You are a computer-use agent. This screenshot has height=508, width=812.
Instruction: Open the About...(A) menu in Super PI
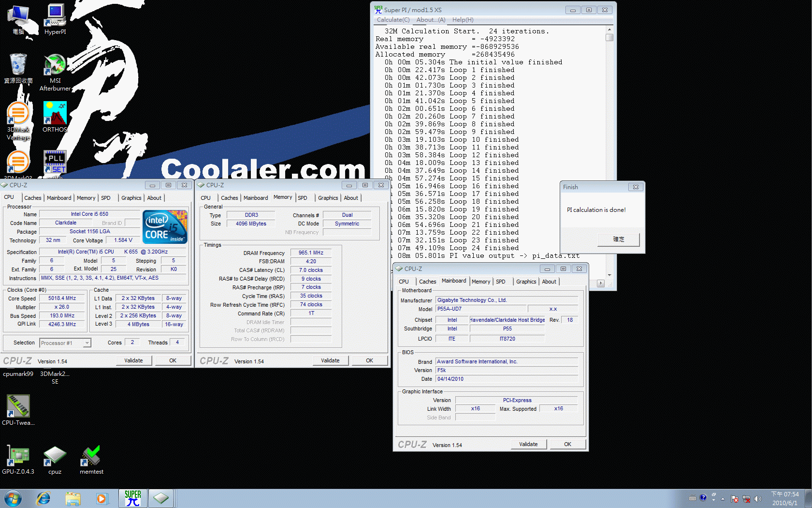click(x=431, y=20)
